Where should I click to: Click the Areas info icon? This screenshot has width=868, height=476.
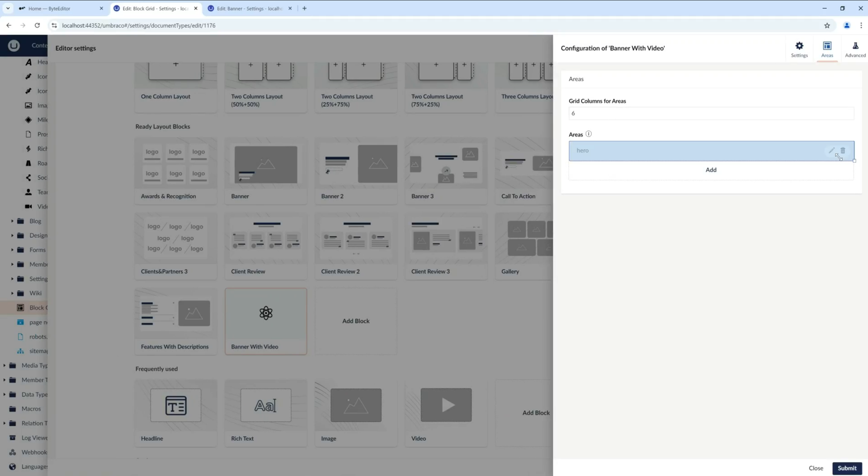(588, 134)
